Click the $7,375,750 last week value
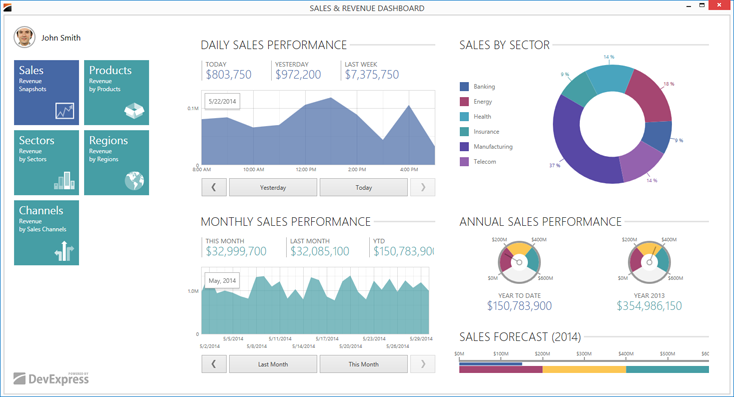Image resolution: width=734 pixels, height=397 pixels. [x=372, y=74]
